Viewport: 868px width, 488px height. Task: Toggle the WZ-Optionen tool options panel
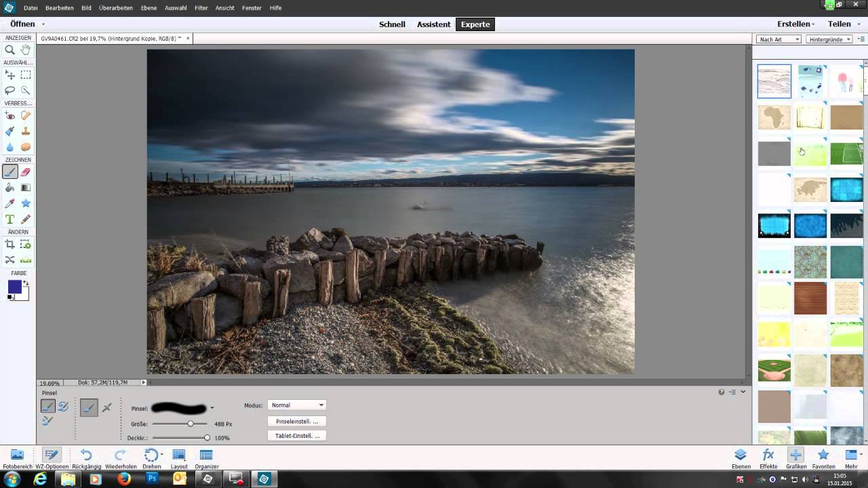point(52,458)
